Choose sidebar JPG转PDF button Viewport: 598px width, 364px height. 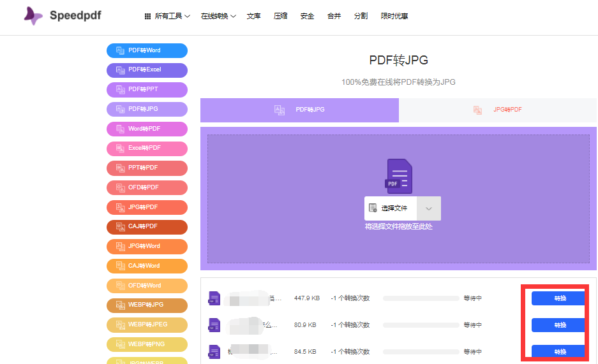[147, 207]
